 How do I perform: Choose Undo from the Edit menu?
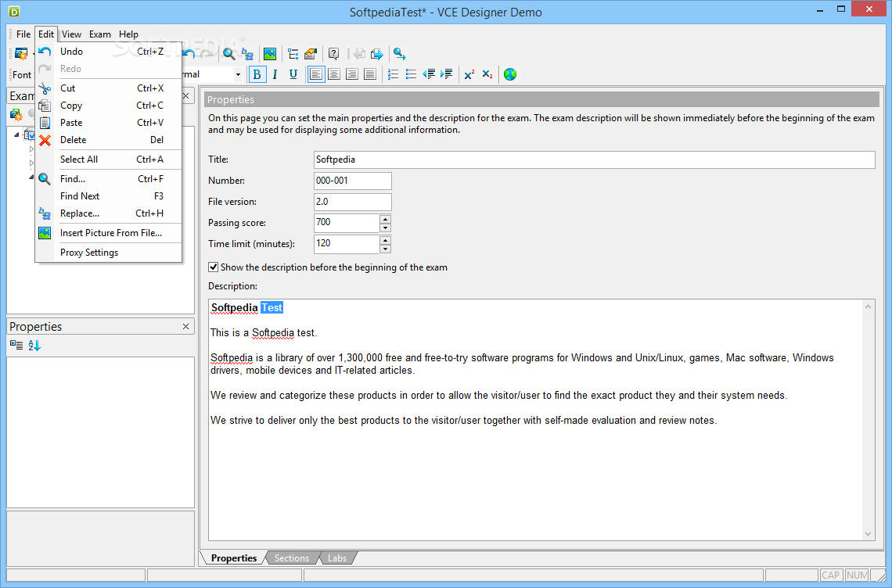pyautogui.click(x=109, y=52)
